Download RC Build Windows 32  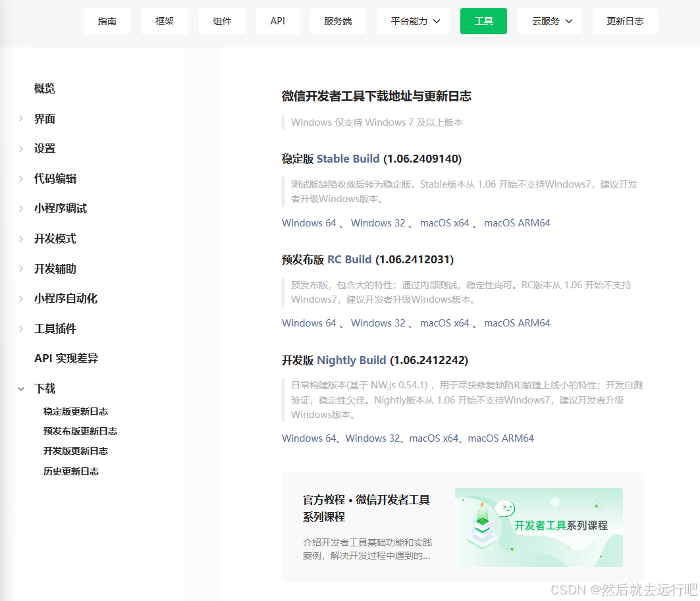point(378,323)
